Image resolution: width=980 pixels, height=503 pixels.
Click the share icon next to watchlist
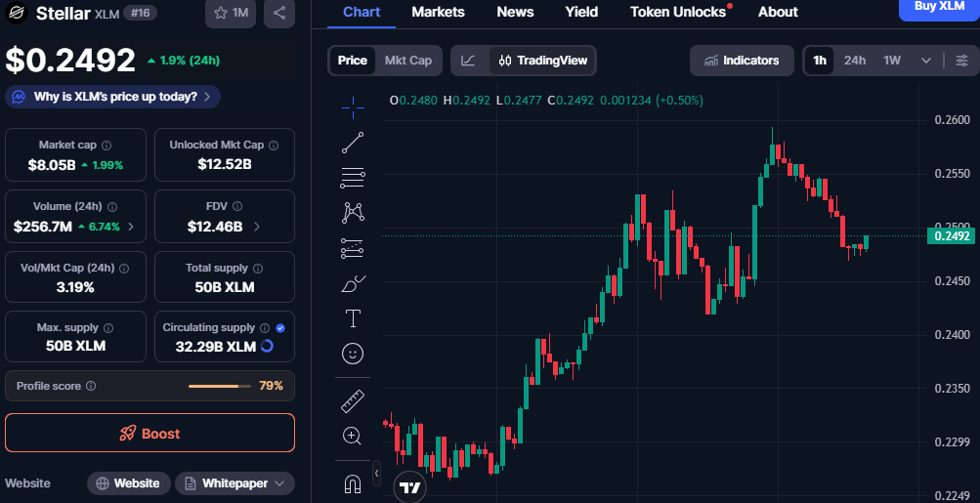pos(279,13)
